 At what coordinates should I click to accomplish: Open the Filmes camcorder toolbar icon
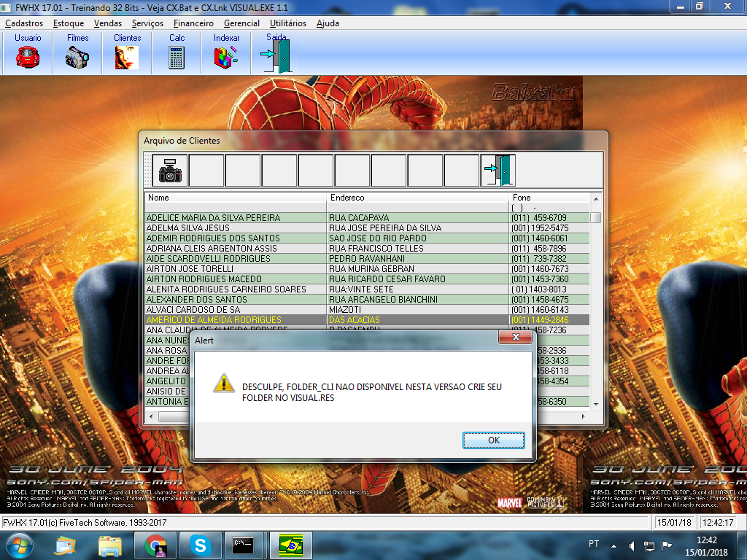77,57
